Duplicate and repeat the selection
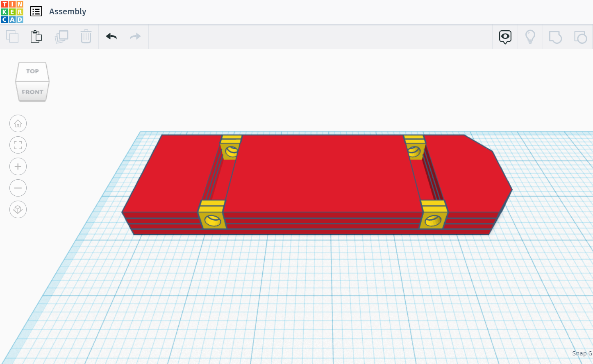This screenshot has width=593, height=364. pyautogui.click(x=61, y=36)
